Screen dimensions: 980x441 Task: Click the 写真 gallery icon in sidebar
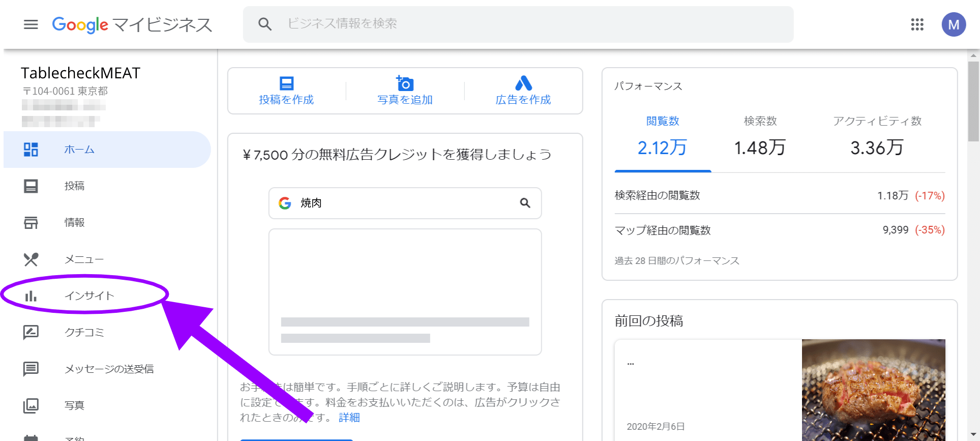[31, 405]
